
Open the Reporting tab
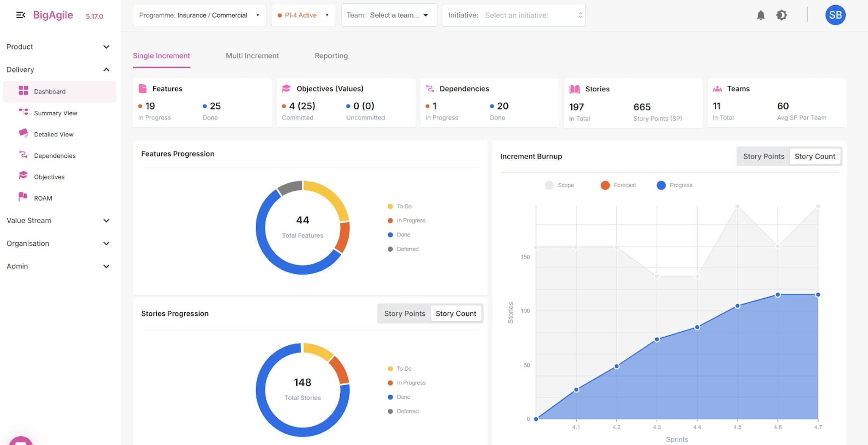click(331, 56)
